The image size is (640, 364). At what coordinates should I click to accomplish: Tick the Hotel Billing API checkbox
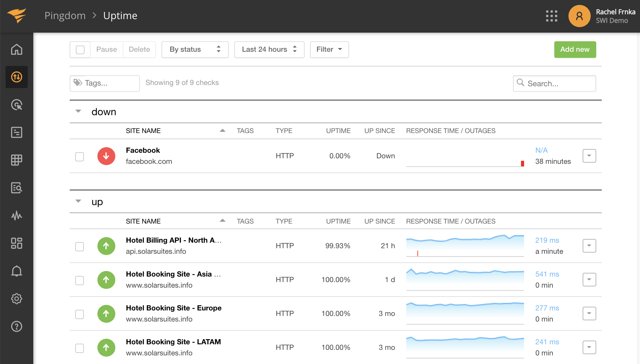click(x=80, y=246)
